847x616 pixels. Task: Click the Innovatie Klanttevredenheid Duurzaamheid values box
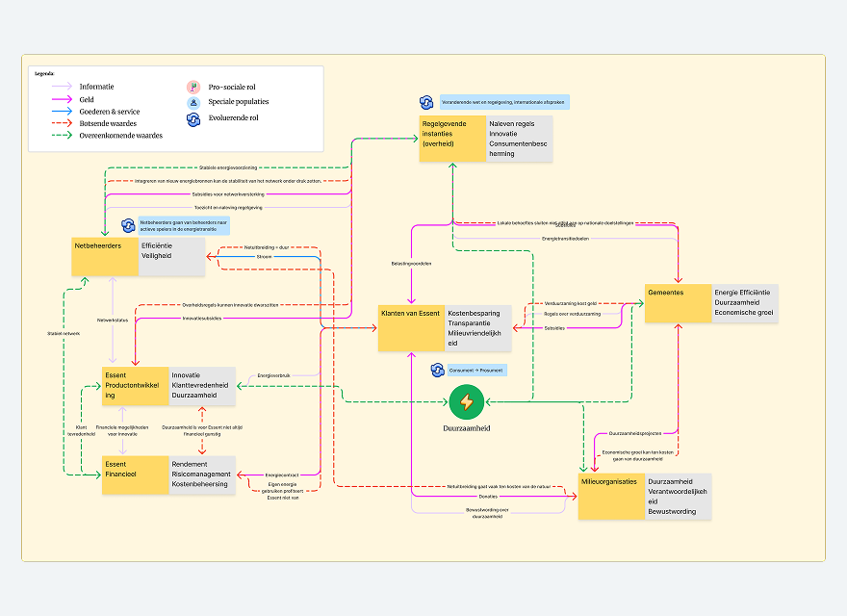click(202, 386)
